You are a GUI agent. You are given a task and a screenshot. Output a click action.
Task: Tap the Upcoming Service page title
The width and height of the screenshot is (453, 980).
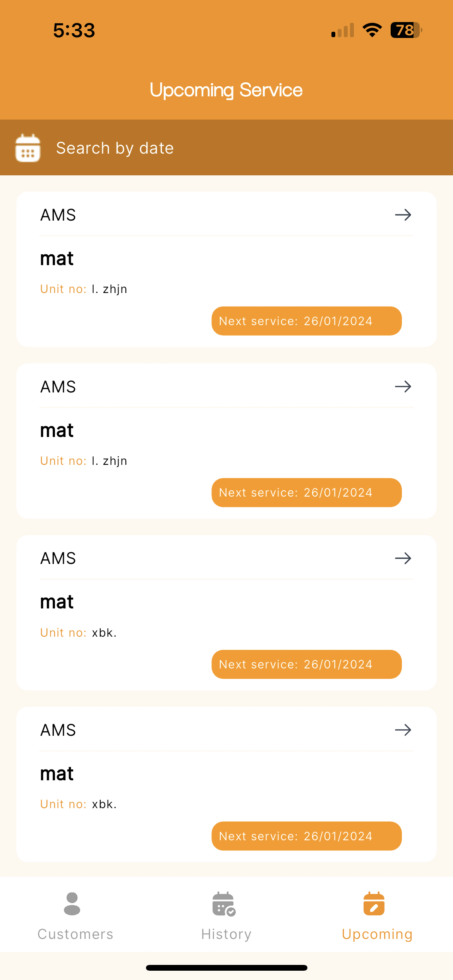pyautogui.click(x=226, y=90)
